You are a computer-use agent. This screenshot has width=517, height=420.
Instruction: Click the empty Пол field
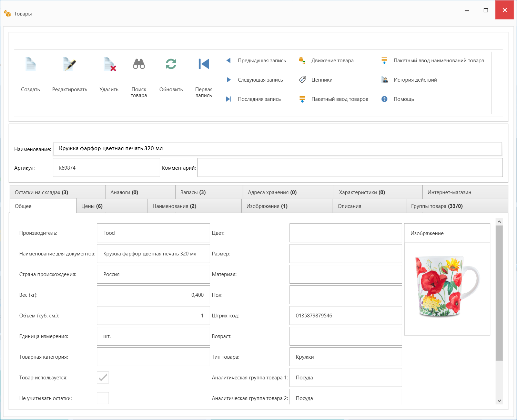click(x=346, y=295)
